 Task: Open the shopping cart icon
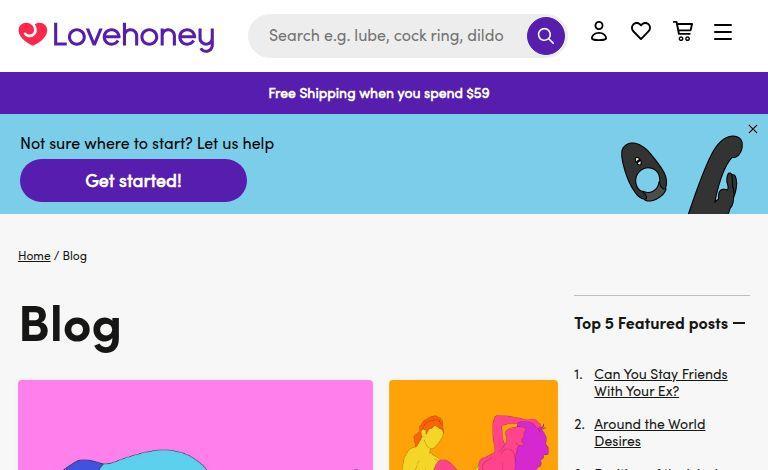tap(683, 32)
